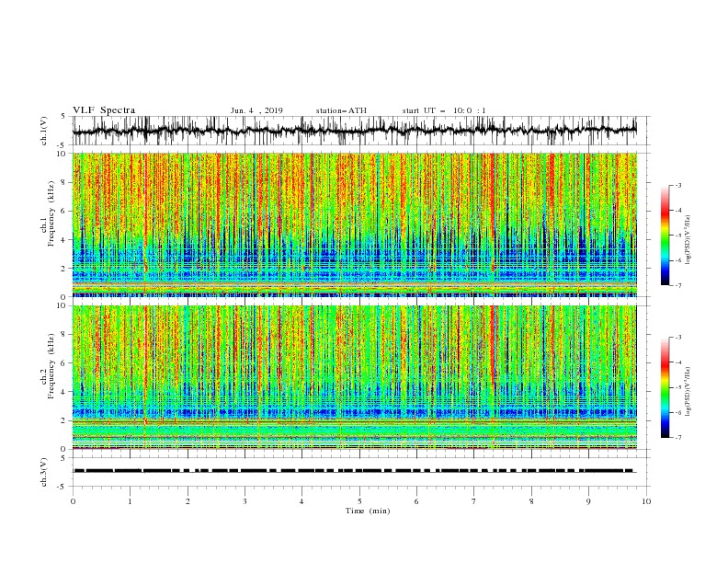Click the "8" frequency tick of ch.1 spectrogram
Image resolution: width=728 pixels, height=563 pixels.
(x=65, y=182)
